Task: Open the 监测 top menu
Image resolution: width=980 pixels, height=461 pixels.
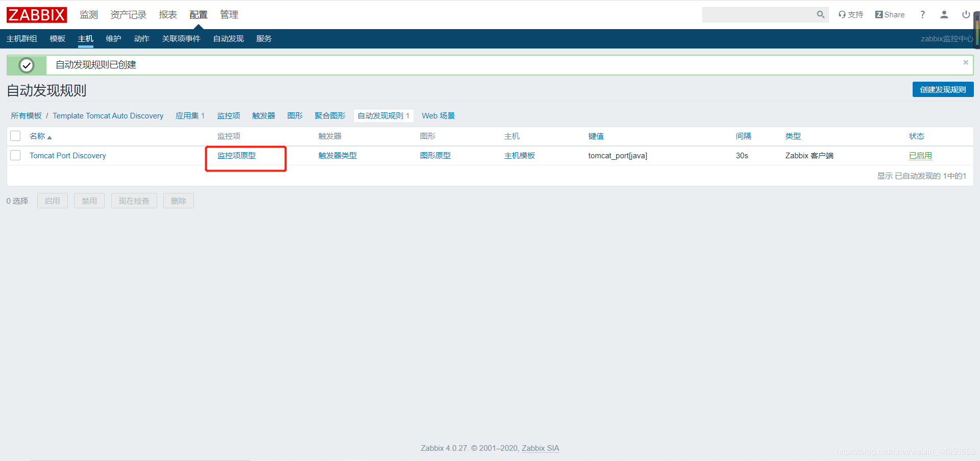Action: tap(89, 15)
